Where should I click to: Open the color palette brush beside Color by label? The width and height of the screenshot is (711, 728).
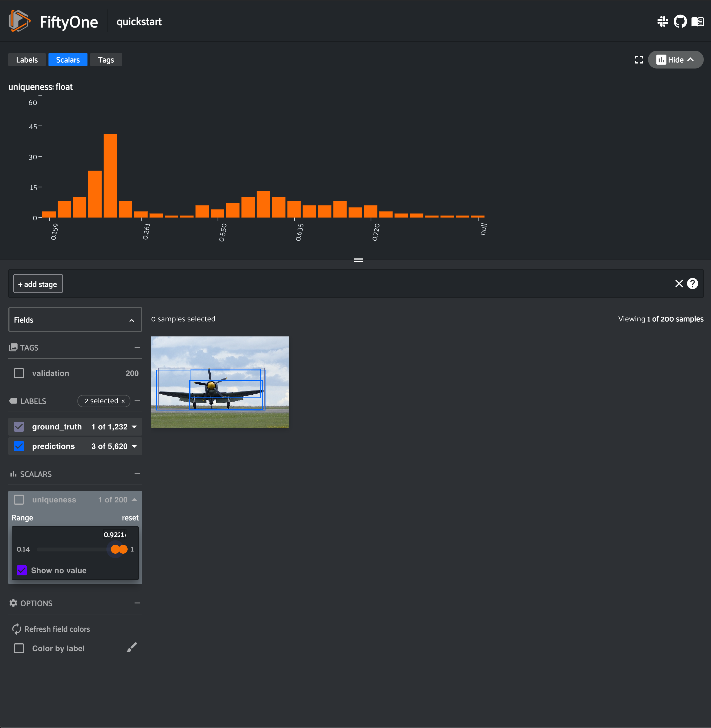tap(132, 648)
